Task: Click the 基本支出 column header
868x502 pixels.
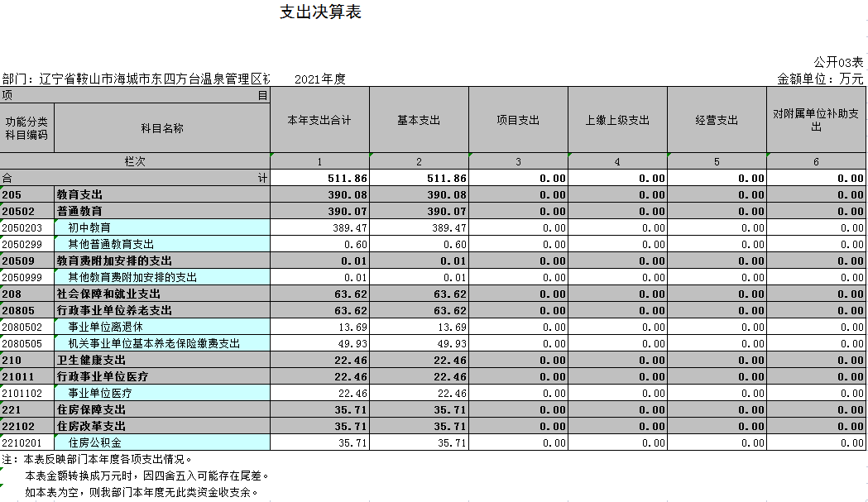Action: click(419, 120)
